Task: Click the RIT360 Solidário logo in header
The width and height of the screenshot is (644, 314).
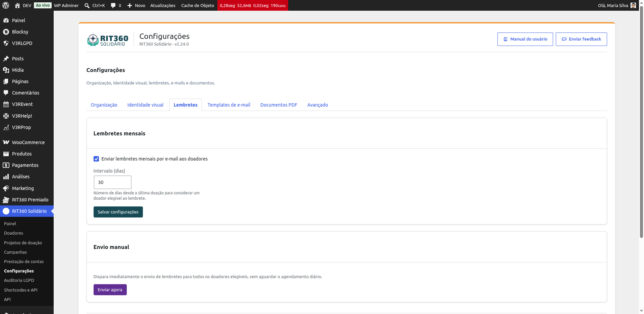Action: 108,40
